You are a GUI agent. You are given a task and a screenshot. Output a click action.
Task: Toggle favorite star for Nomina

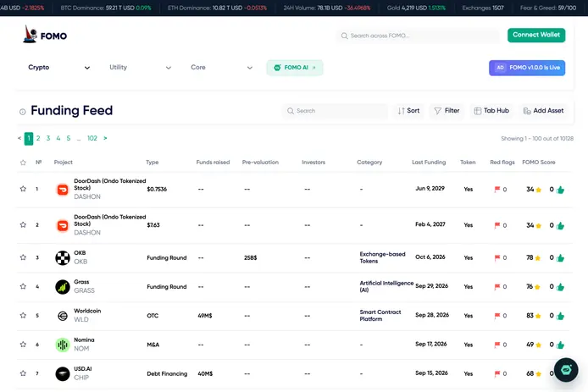pos(23,345)
